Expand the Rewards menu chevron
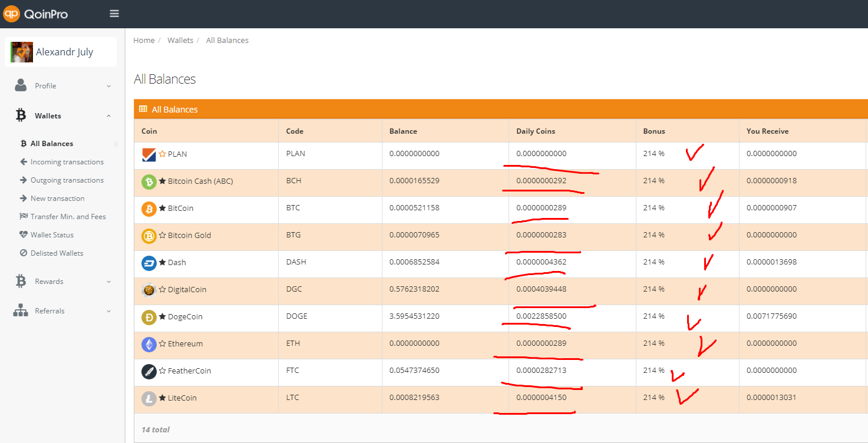The height and width of the screenshot is (443, 868). (x=108, y=282)
